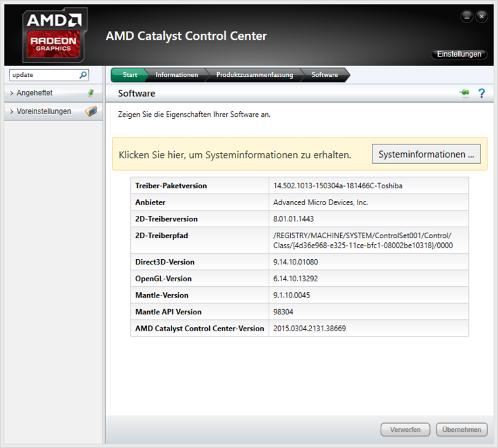Click the Voreinstellungen preset icon

coord(91,111)
